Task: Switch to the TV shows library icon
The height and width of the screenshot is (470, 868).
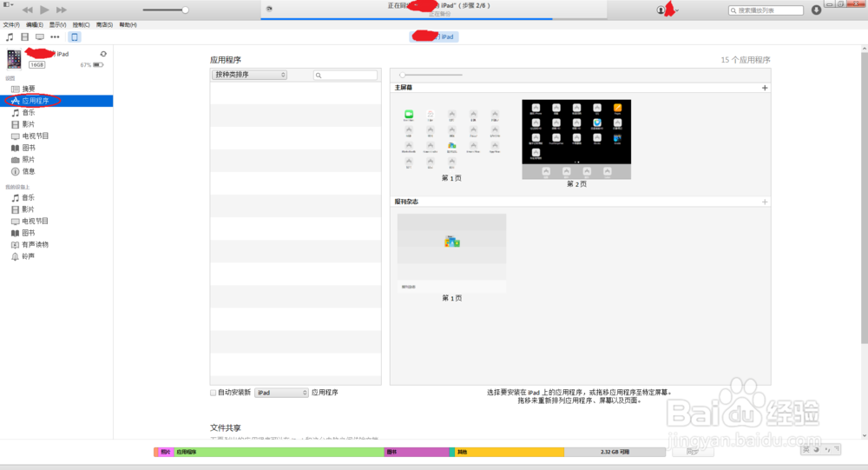Action: click(x=40, y=37)
